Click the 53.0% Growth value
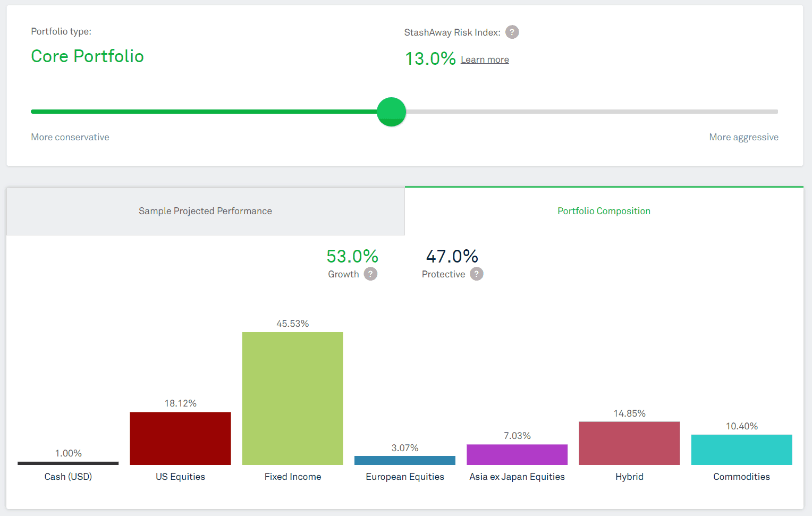This screenshot has height=516, width=812. [352, 257]
